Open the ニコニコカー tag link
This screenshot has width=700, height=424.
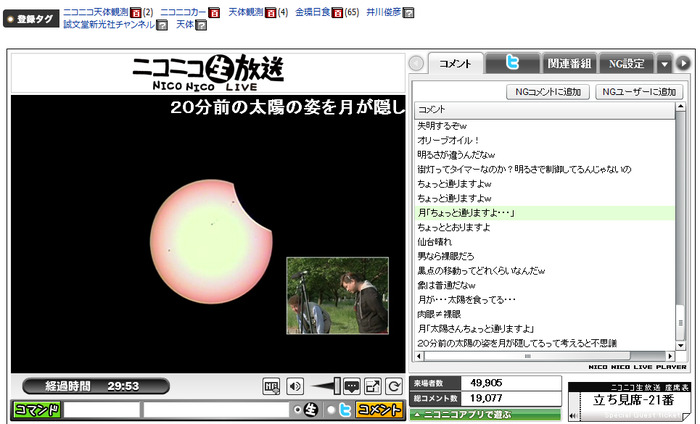[x=183, y=12]
